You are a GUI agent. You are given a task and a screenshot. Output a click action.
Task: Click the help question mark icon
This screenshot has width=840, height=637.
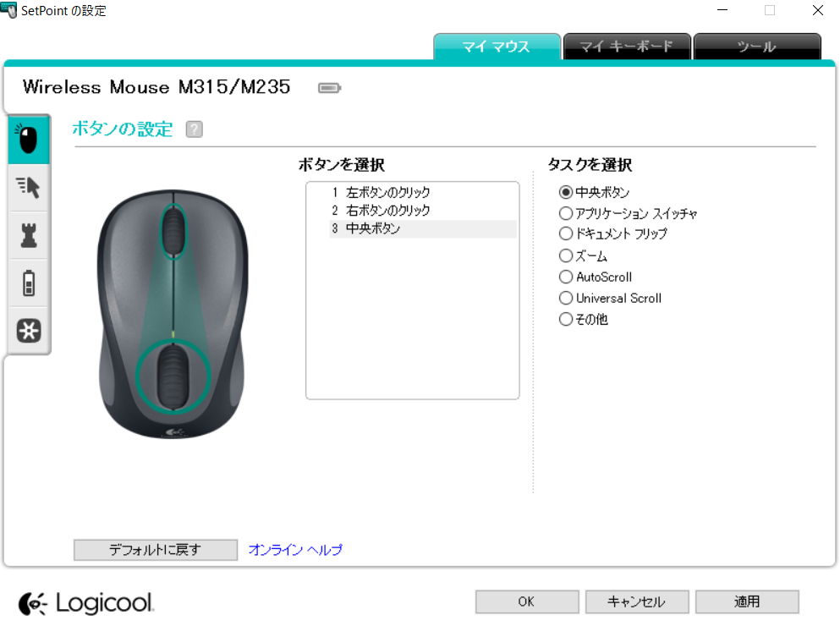click(x=194, y=129)
